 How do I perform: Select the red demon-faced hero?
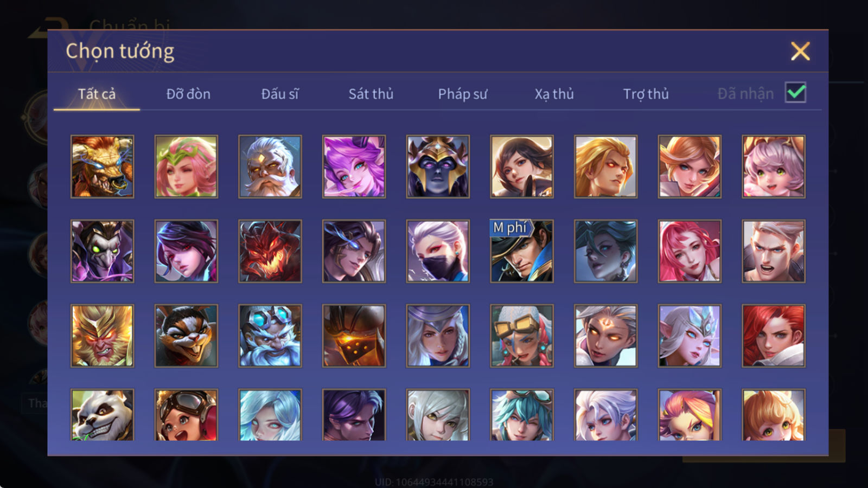point(270,251)
